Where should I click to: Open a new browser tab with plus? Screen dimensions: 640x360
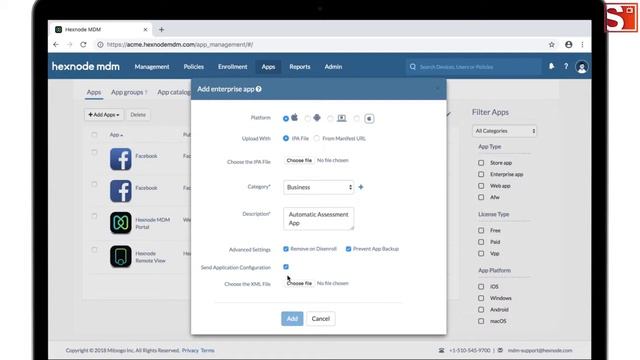(161, 29)
